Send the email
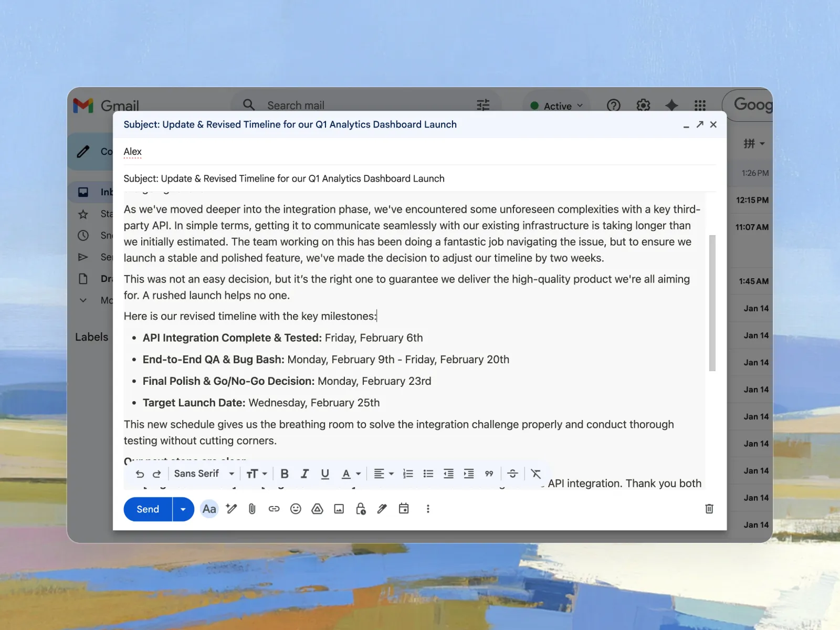This screenshot has height=630, width=840. click(x=148, y=509)
